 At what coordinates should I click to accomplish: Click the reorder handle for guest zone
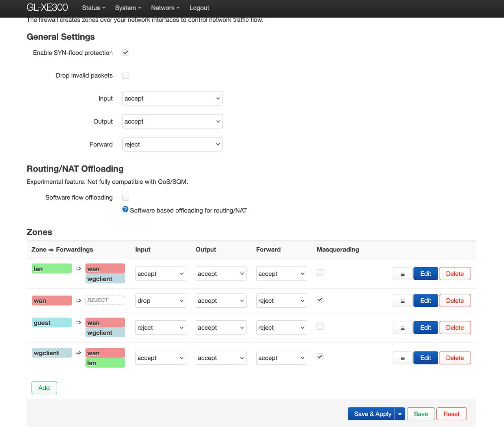[x=402, y=327]
